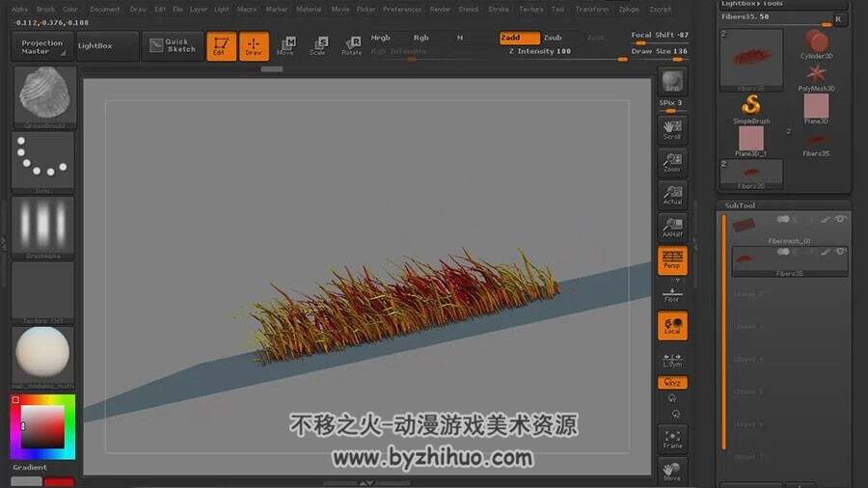868x488 pixels.
Task: Click the AAHalf view icon
Action: tap(672, 228)
